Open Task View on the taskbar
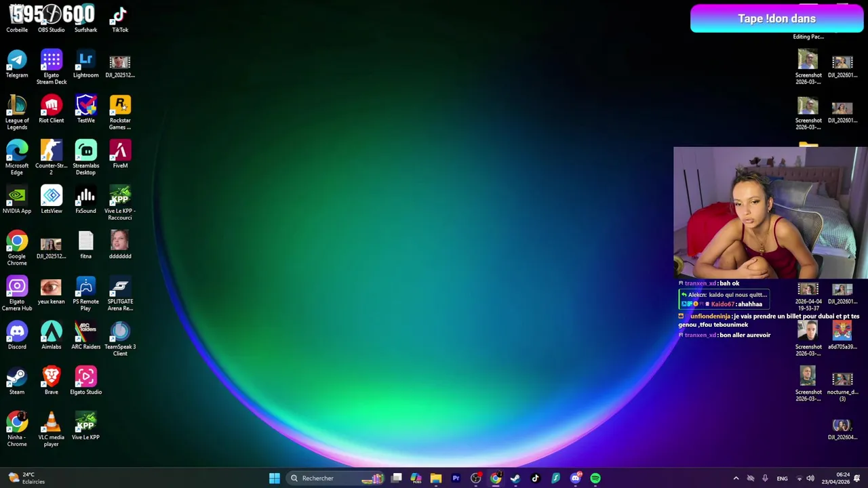The image size is (868, 488). click(x=397, y=479)
